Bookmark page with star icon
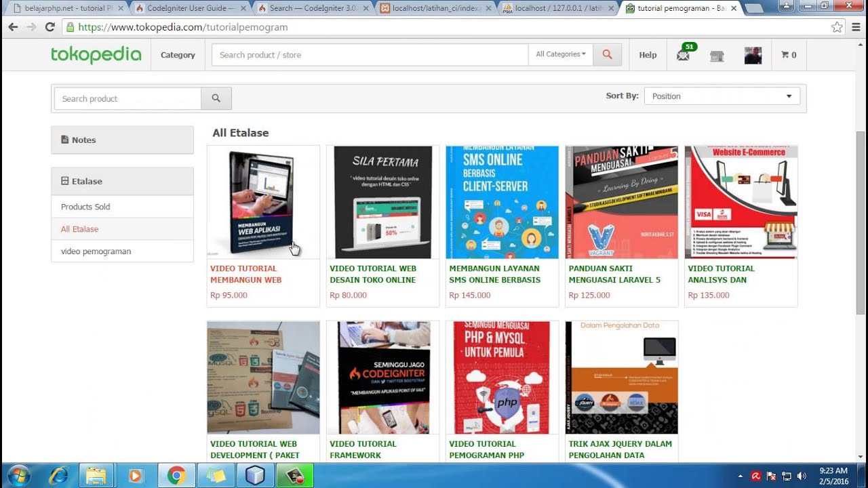Viewport: 868px width, 488px height. tap(837, 27)
